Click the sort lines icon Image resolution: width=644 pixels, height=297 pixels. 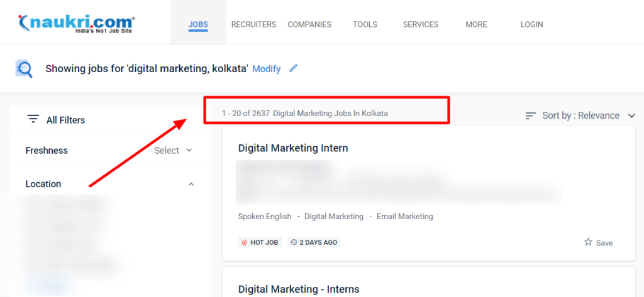pyautogui.click(x=531, y=116)
